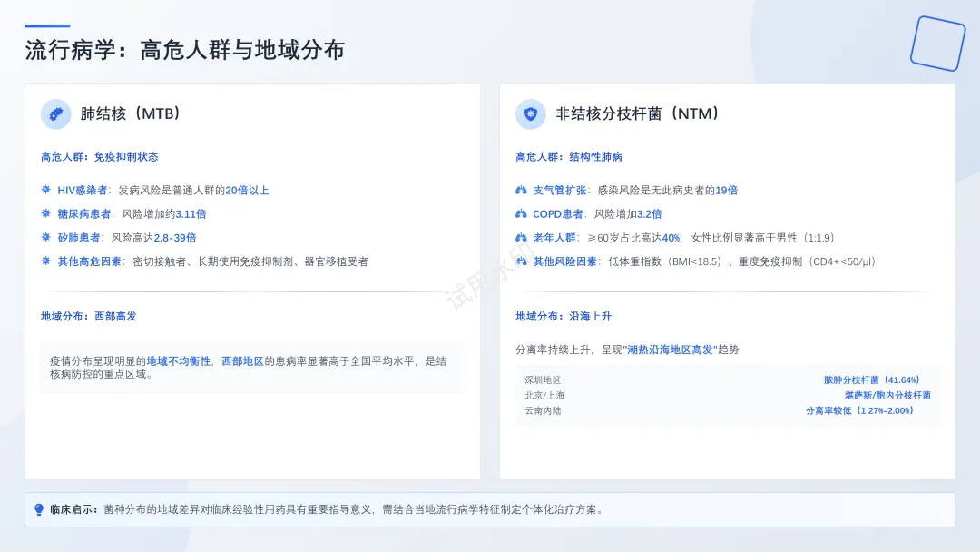Click the 其他高危因素 label

(x=89, y=261)
